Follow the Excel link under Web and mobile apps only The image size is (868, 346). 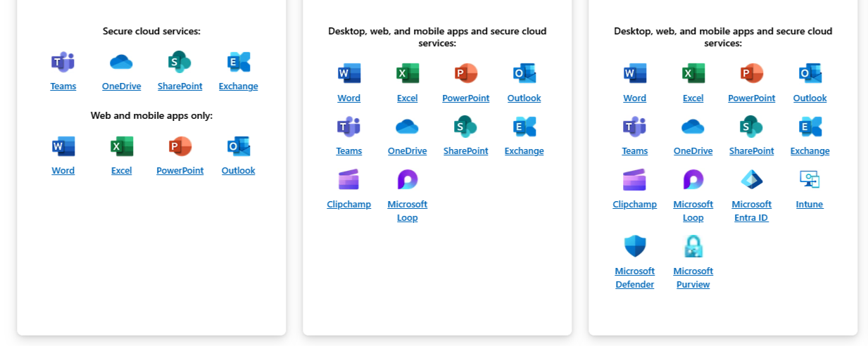[x=122, y=171]
